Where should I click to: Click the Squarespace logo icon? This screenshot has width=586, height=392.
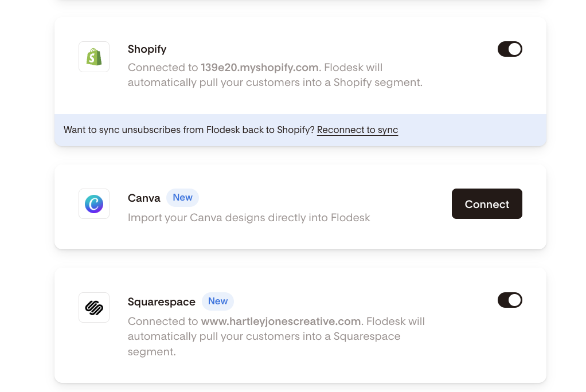94,308
